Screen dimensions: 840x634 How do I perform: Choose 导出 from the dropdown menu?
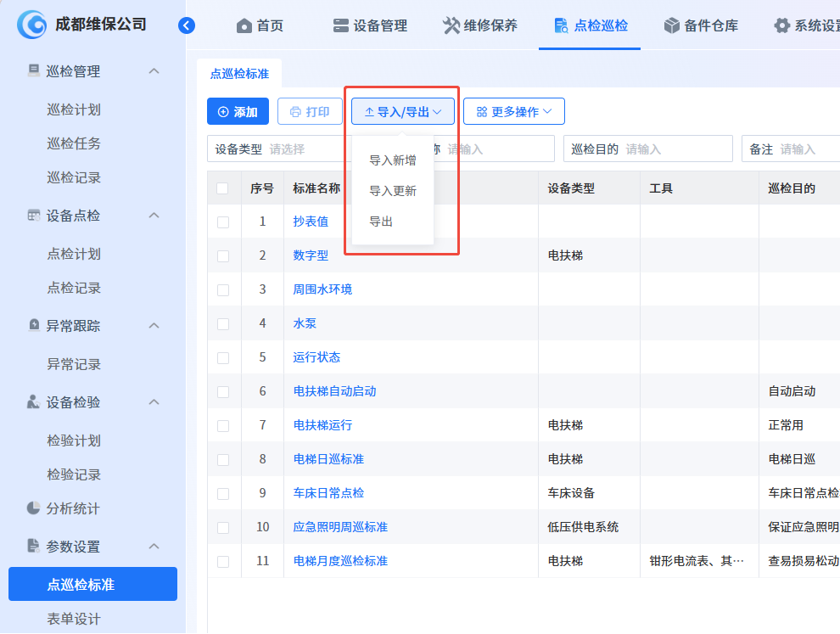pyautogui.click(x=382, y=222)
